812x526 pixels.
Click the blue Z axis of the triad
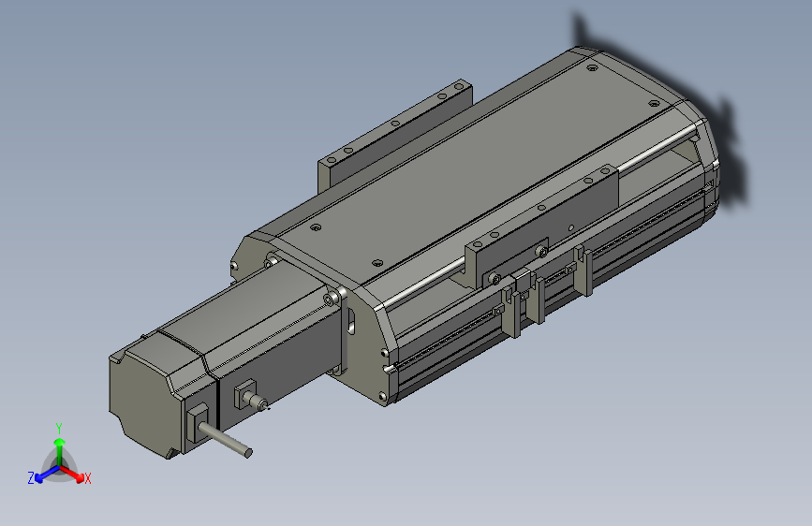[47, 475]
